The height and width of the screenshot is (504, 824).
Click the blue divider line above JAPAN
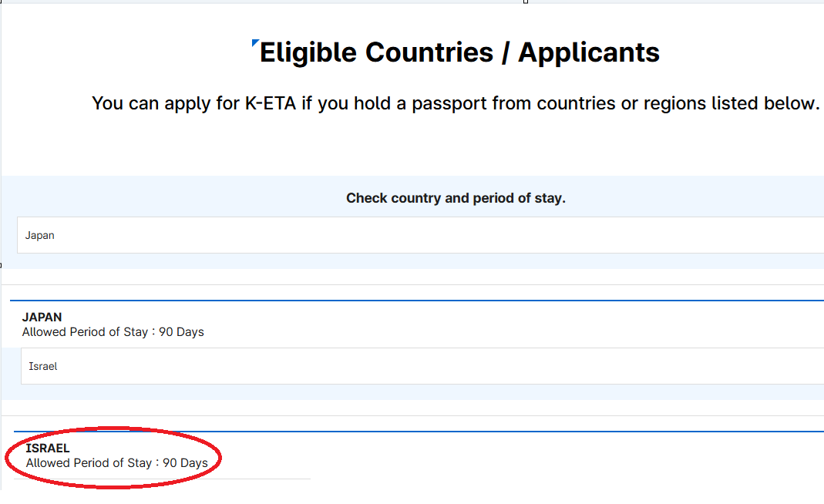point(416,301)
